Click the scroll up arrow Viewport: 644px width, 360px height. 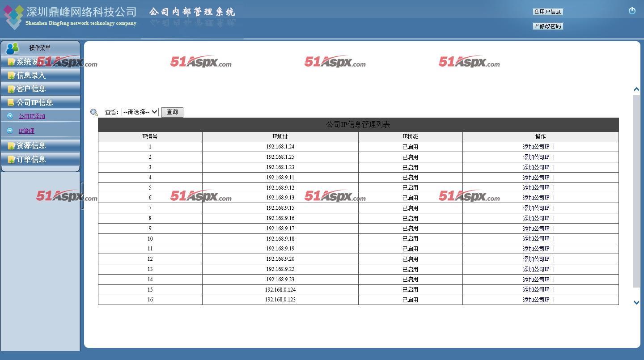636,89
